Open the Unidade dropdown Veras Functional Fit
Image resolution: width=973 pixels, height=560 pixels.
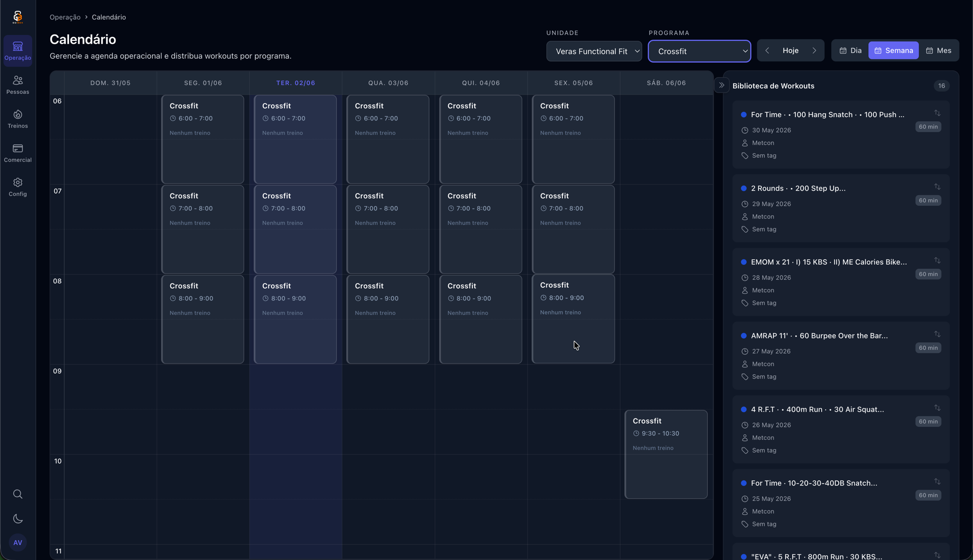594,51
